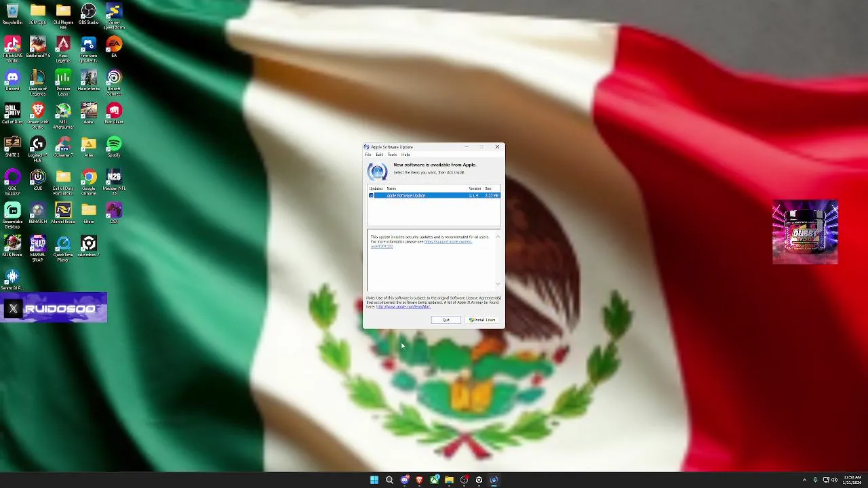Launch Madden NFL 26 shortcut

pos(114,182)
